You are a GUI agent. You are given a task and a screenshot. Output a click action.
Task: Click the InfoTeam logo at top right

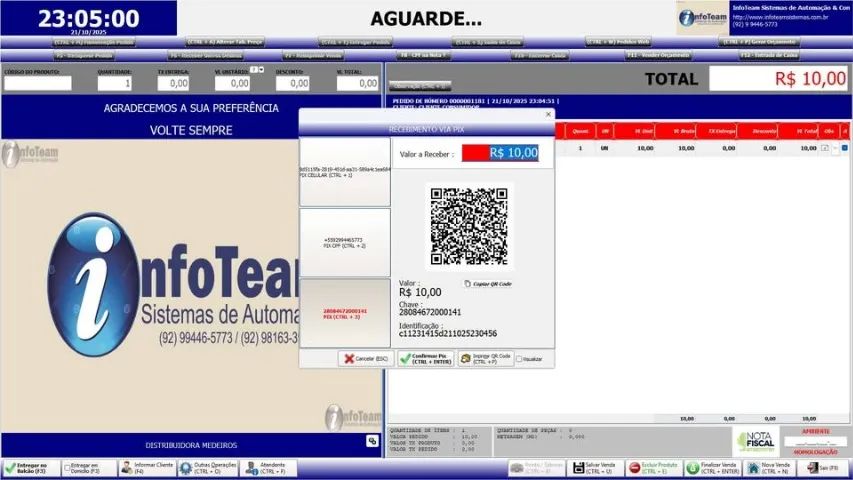click(702, 18)
